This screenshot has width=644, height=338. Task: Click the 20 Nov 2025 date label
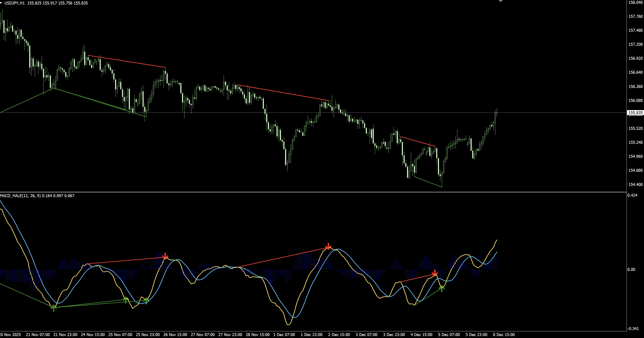[11, 335]
